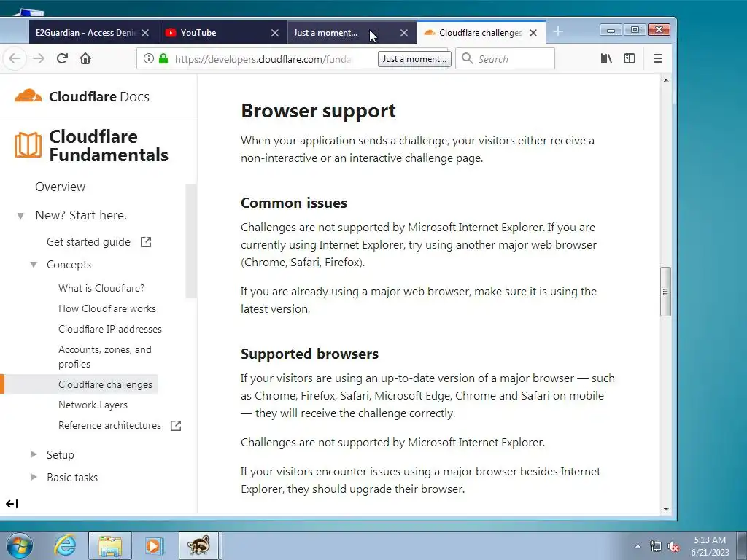Viewport: 747px width, 560px height.
Task: Open Reference architectures external link
Action: 120,425
